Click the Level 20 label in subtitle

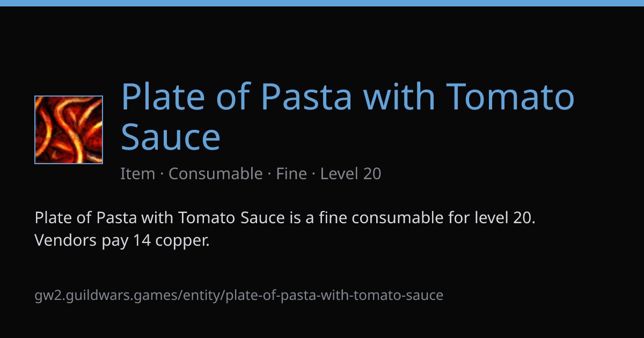(351, 174)
